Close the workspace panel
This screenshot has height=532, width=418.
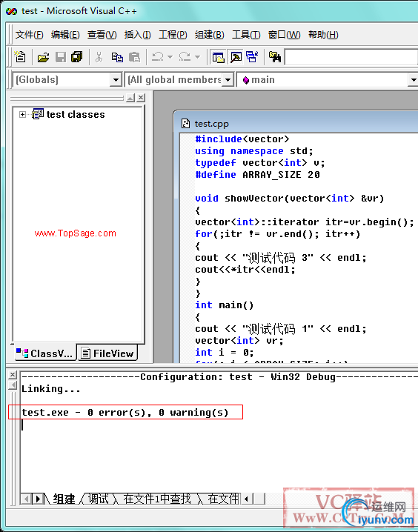tap(141, 98)
